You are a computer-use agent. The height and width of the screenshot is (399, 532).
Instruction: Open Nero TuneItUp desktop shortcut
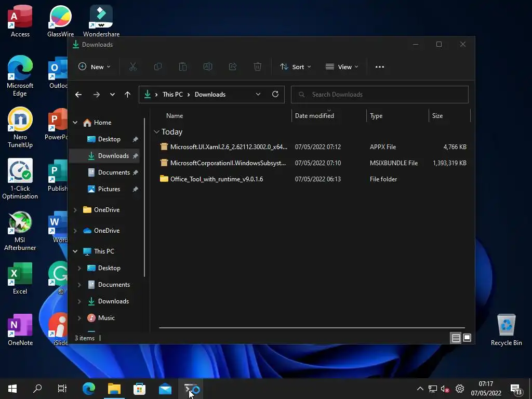[x=20, y=128]
